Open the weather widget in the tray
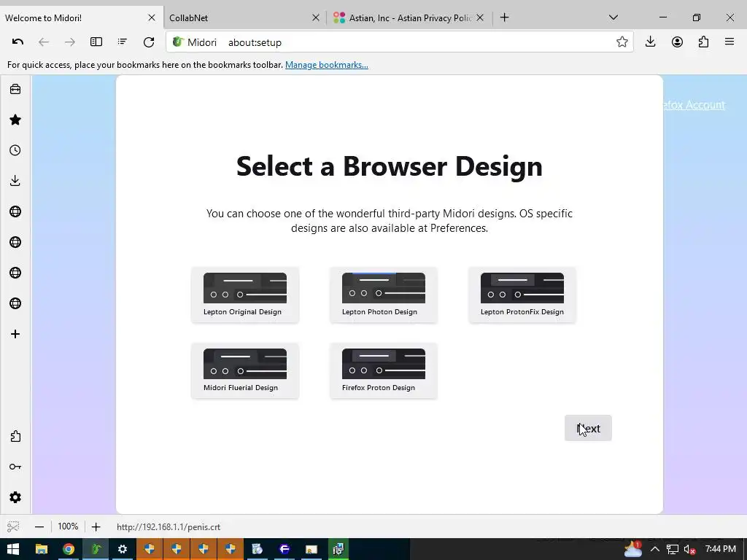Screen dimensions: 747x560 pos(633,548)
